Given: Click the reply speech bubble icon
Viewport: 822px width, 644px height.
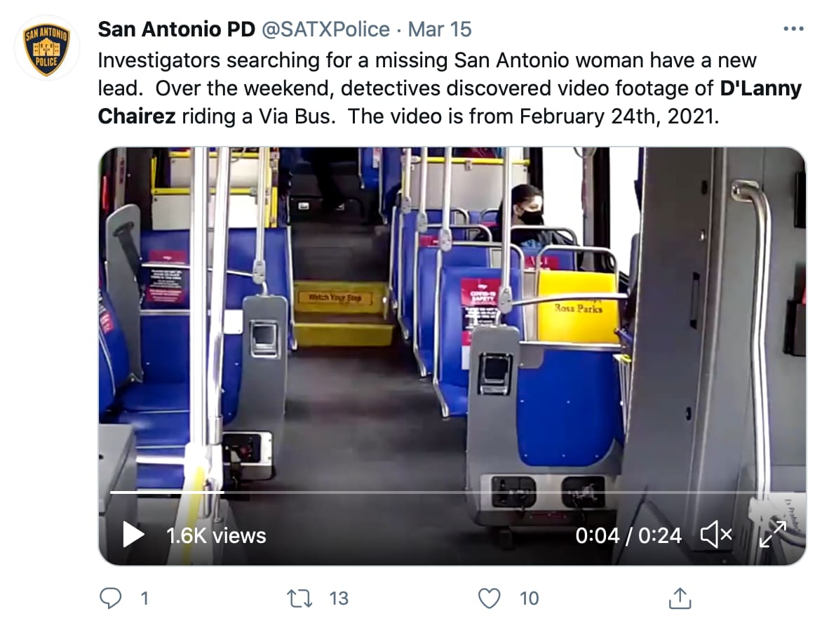Looking at the screenshot, I should tap(111, 598).
